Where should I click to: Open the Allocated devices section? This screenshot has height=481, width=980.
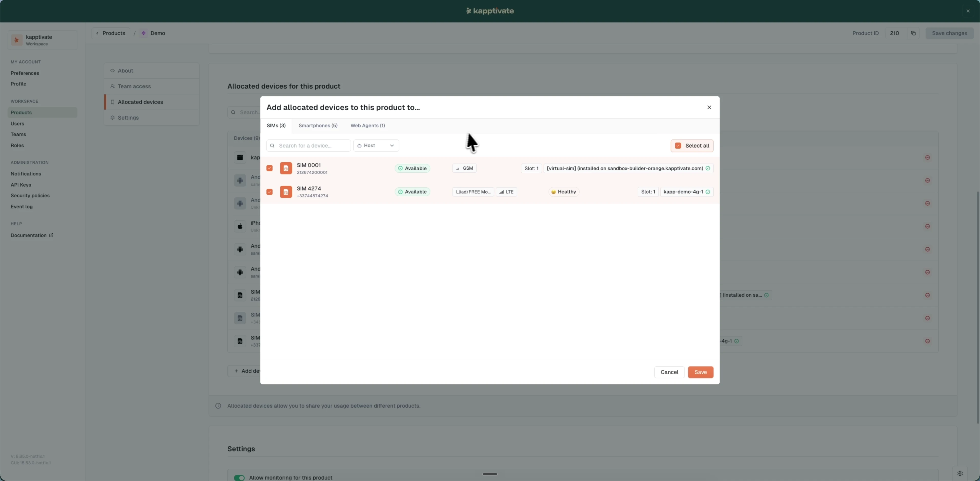tap(152, 102)
